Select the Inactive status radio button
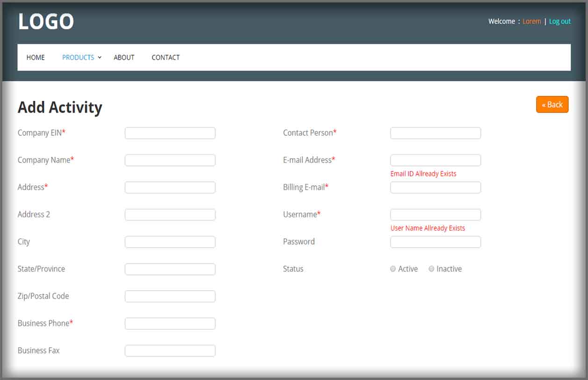The width and height of the screenshot is (588, 380). [x=431, y=269]
